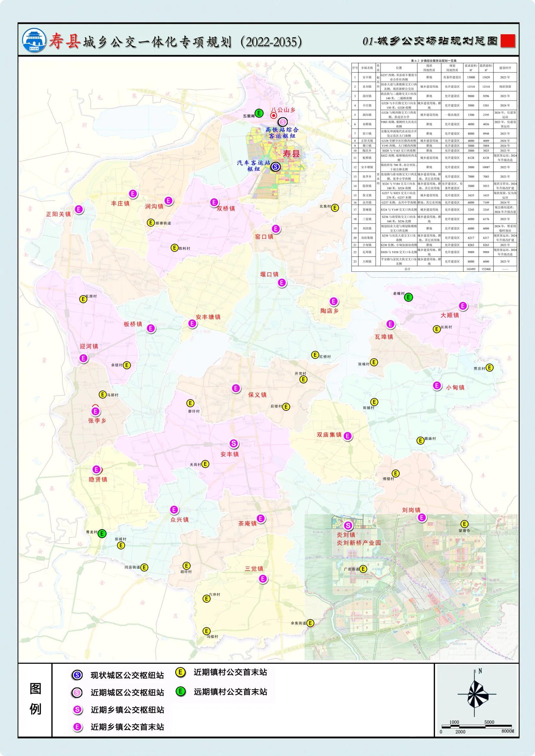Click legend symbol for 现状城区公交枢纽站
Image resolution: width=535 pixels, height=756 pixels.
(77, 675)
